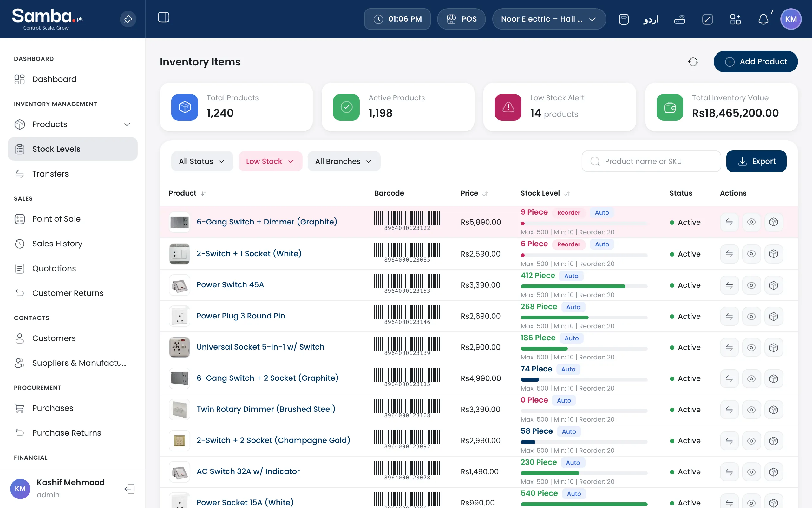
Task: Expand the Products sidebar menu
Action: pyautogui.click(x=72, y=124)
